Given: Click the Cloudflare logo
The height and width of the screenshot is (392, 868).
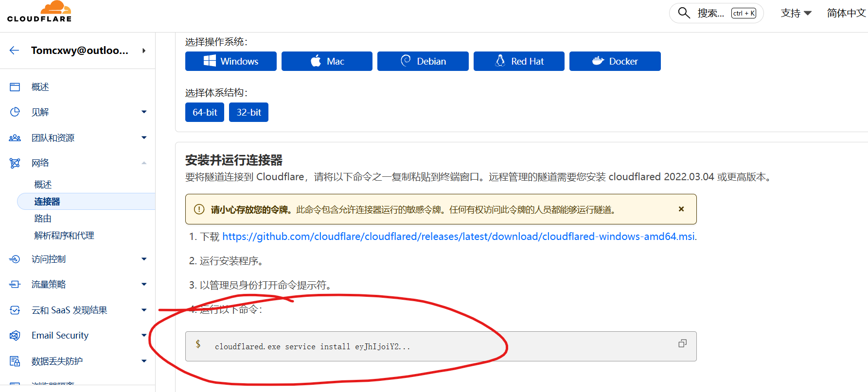Looking at the screenshot, I should tap(39, 12).
